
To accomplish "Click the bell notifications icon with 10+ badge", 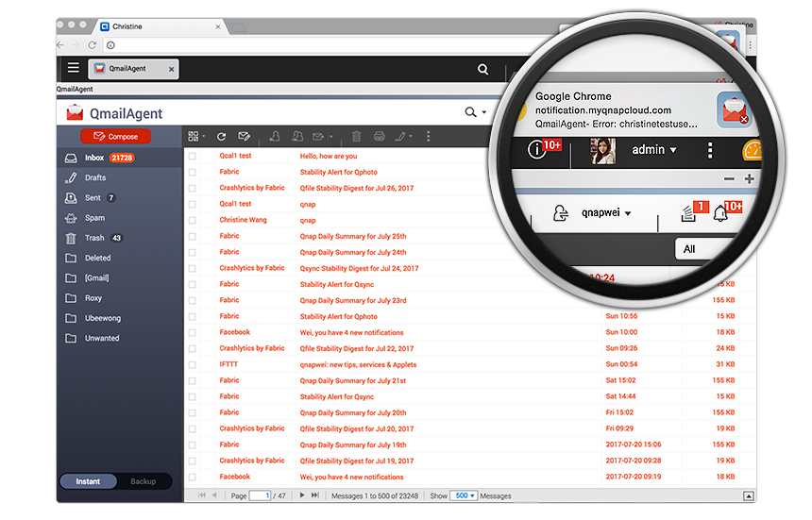I will [x=720, y=212].
